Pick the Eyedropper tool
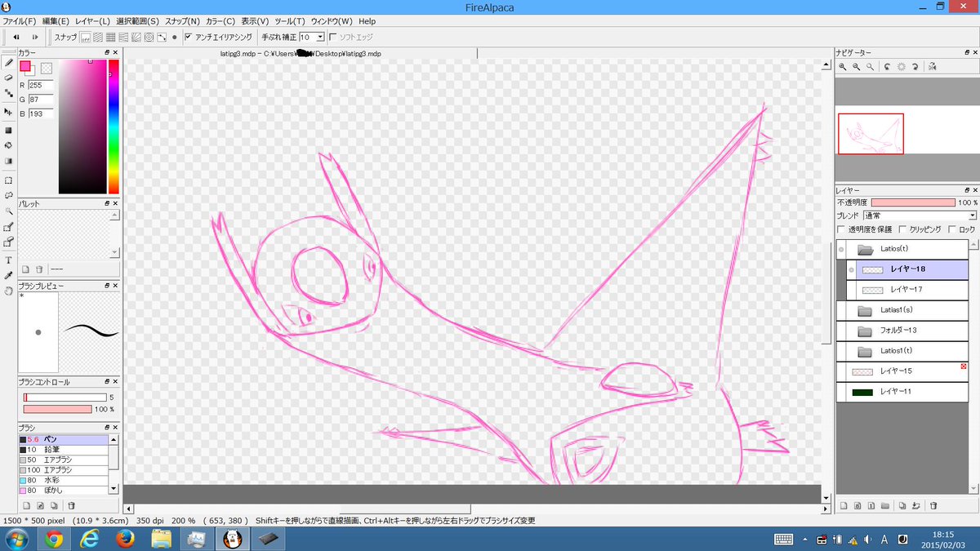The width and height of the screenshot is (980, 551). click(8, 276)
